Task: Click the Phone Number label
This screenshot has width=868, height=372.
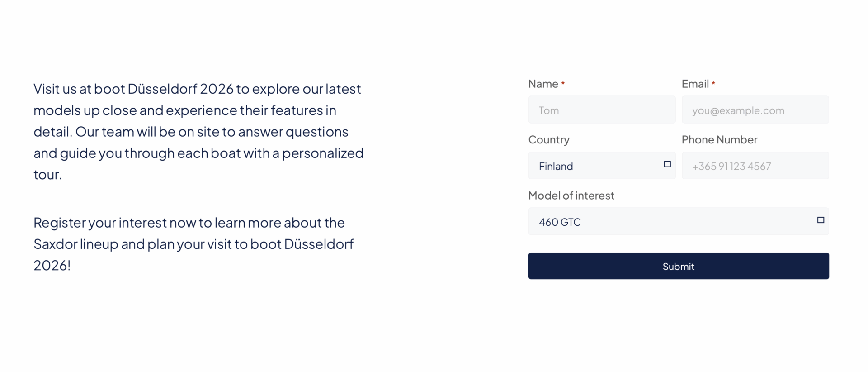Action: (719, 140)
